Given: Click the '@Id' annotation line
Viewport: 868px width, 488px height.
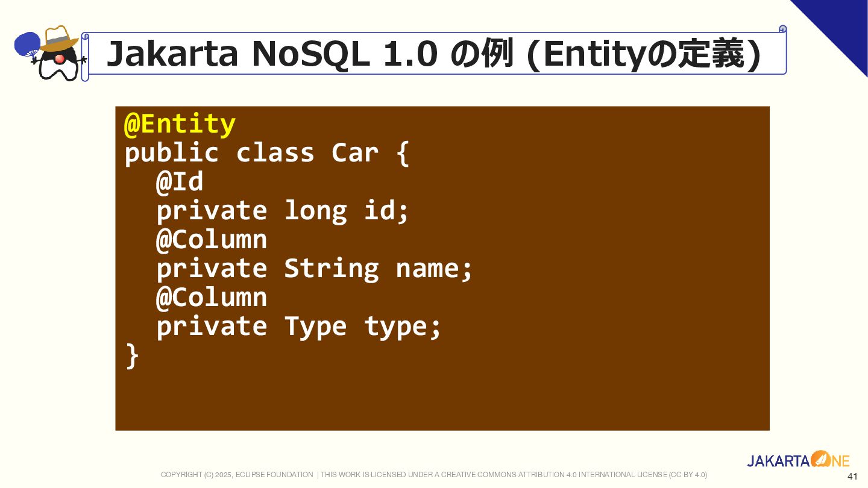Looking at the screenshot, I should click(x=180, y=181).
